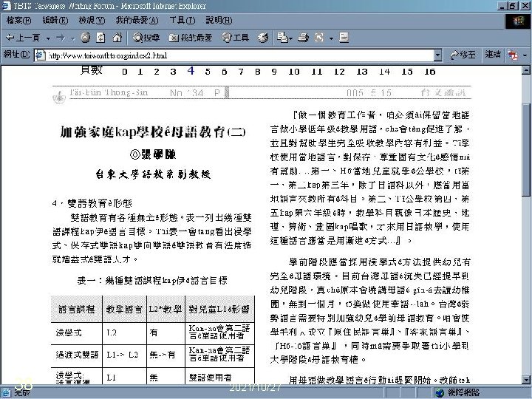
Task: Click the 連結 Links toolbar label
Action: (493, 55)
